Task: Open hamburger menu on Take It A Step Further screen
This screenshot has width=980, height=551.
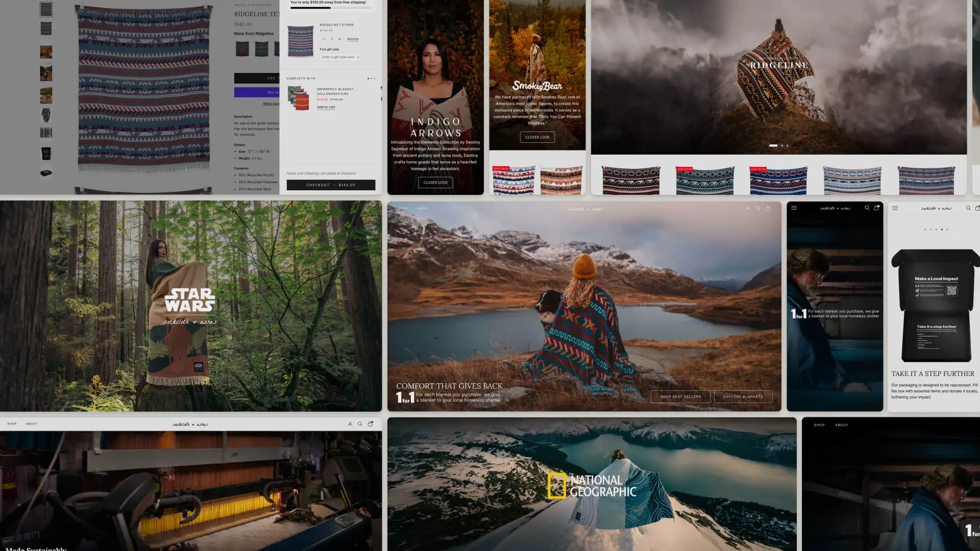Action: (x=895, y=208)
